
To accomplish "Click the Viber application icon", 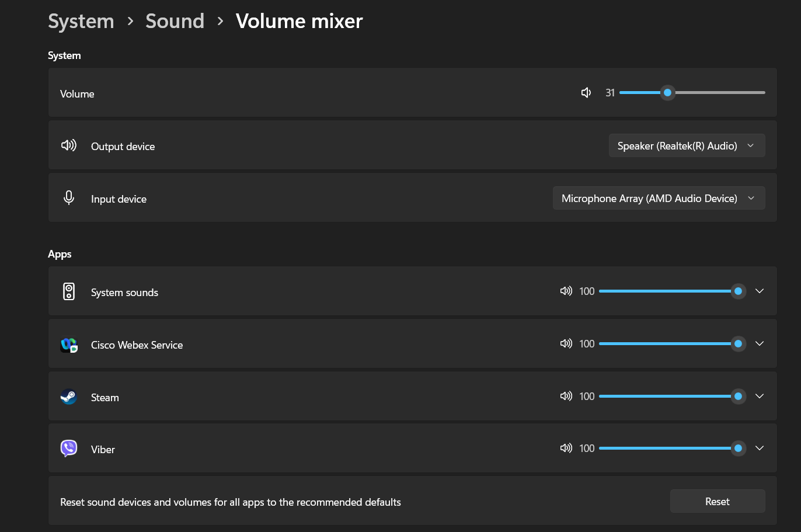I will [x=68, y=448].
